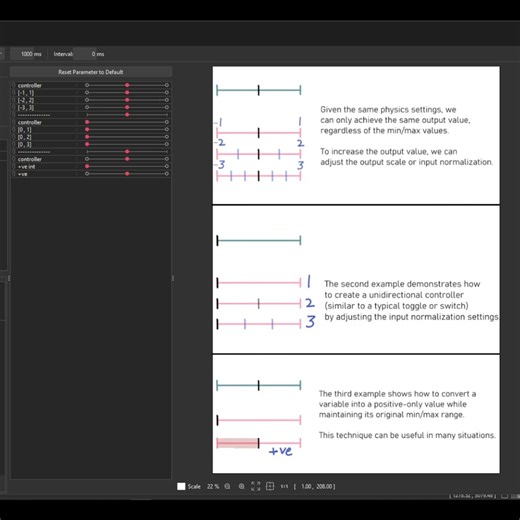Image resolution: width=520 pixels, height=520 pixels.
Task: Select the [-1, 1] parameter name
Action: click(26, 93)
